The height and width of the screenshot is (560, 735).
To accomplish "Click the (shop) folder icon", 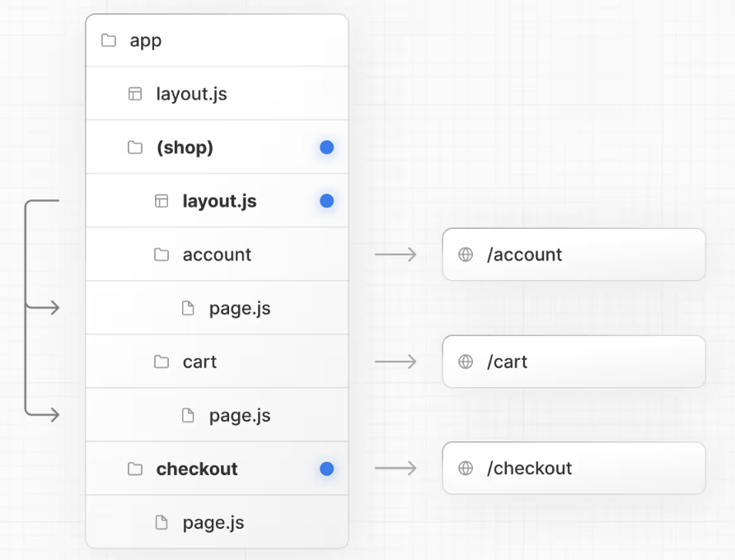I will [135, 147].
